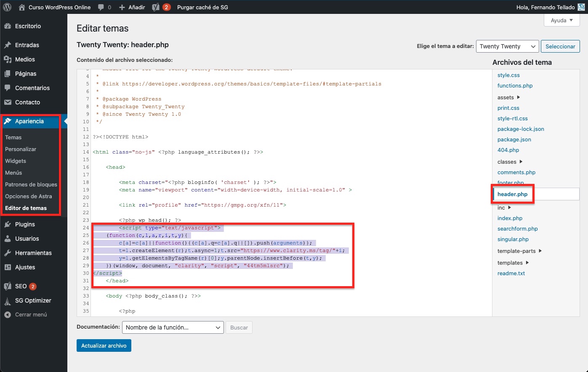The image size is (588, 372).
Task: Expand the template-parts folder
Action: click(519, 251)
